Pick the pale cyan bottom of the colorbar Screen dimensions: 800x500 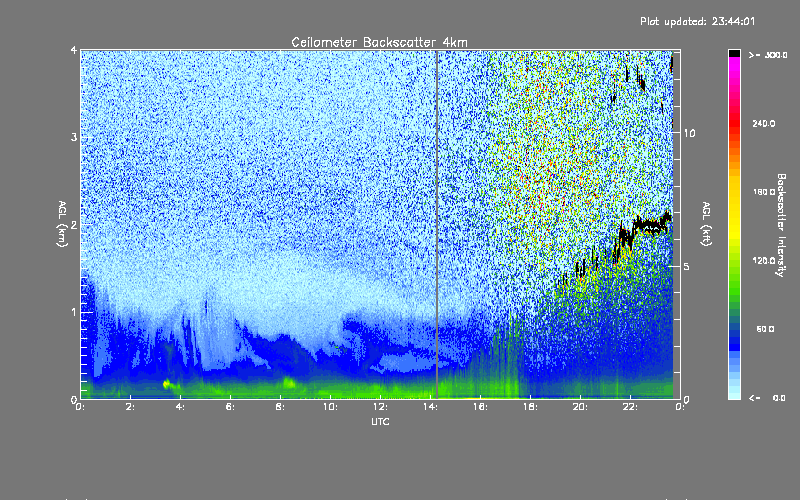pyautogui.click(x=734, y=392)
